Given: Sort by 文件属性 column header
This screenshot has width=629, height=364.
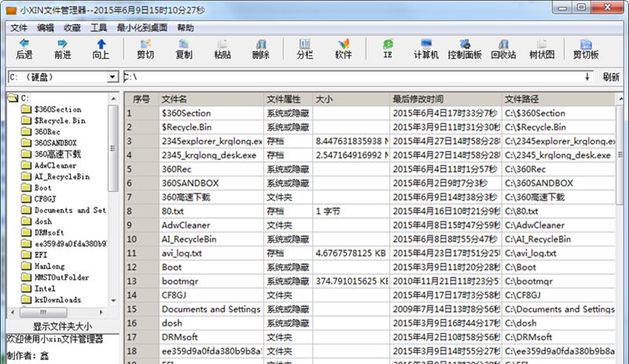Looking at the screenshot, I should point(288,99).
